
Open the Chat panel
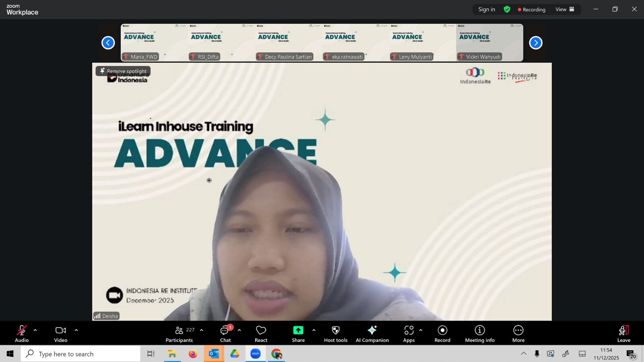[225, 334]
